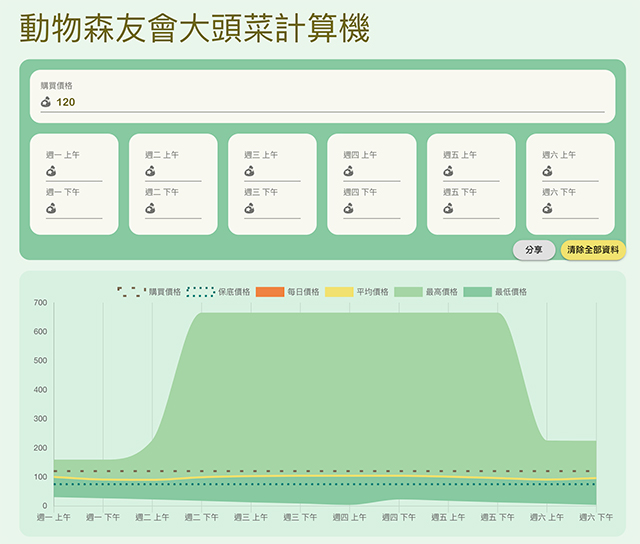This screenshot has height=544, width=640.
Task: Click the chart x-axis label 週一 上午
Action: (53, 517)
